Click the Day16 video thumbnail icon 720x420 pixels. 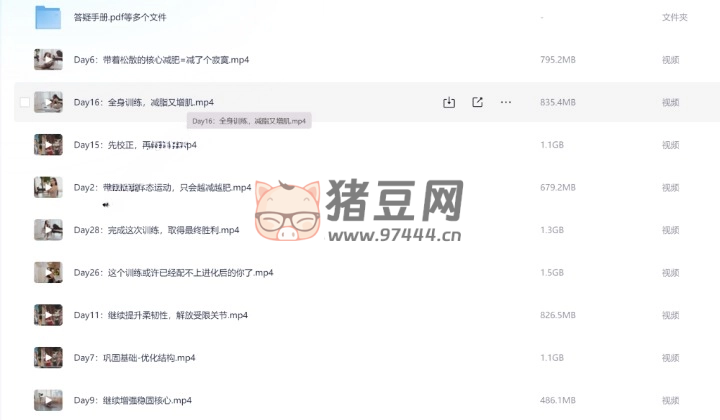click(48, 102)
